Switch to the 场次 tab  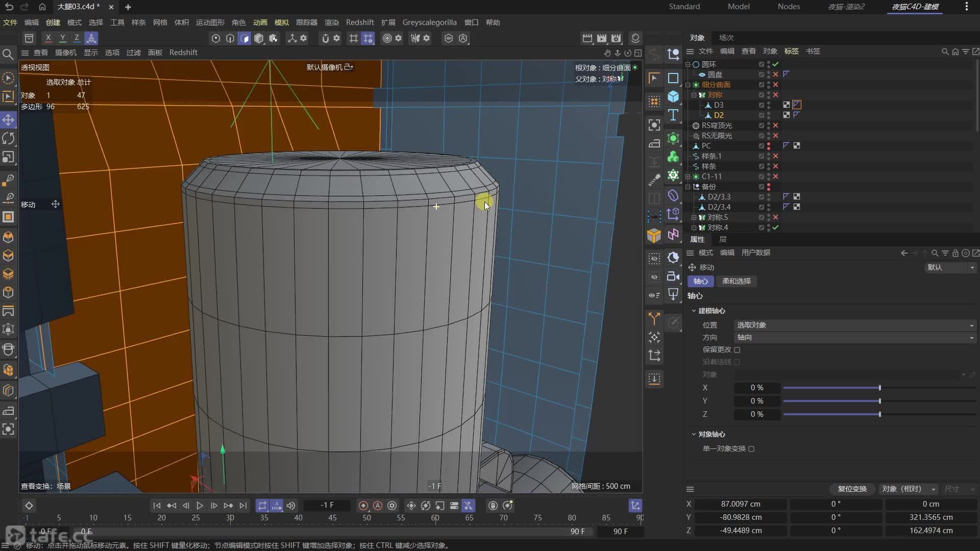pyautogui.click(x=726, y=38)
